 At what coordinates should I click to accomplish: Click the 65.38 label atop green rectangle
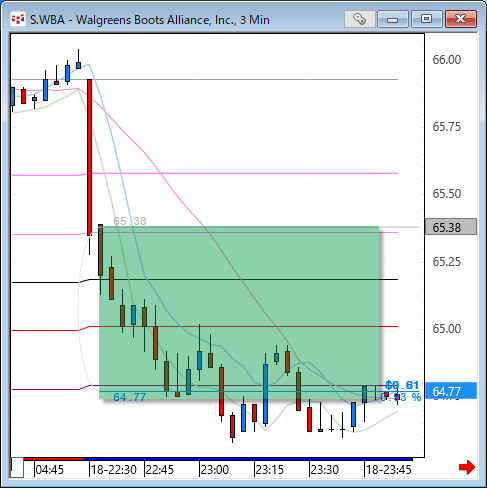130,221
